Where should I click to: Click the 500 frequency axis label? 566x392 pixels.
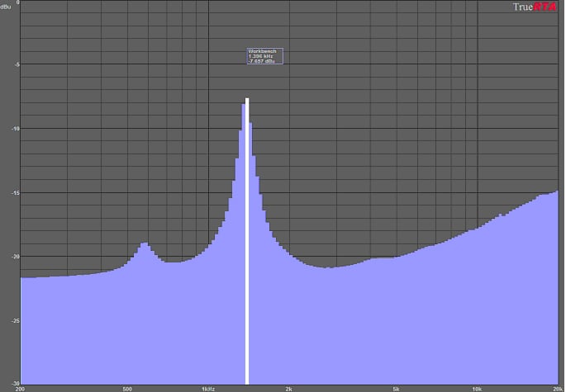[127, 388]
